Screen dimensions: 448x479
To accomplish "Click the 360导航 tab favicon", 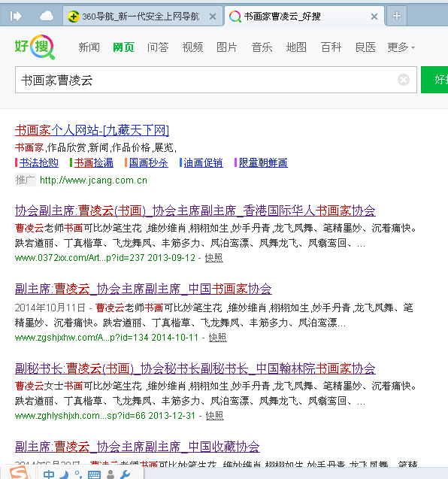I will pyautogui.click(x=74, y=17).
